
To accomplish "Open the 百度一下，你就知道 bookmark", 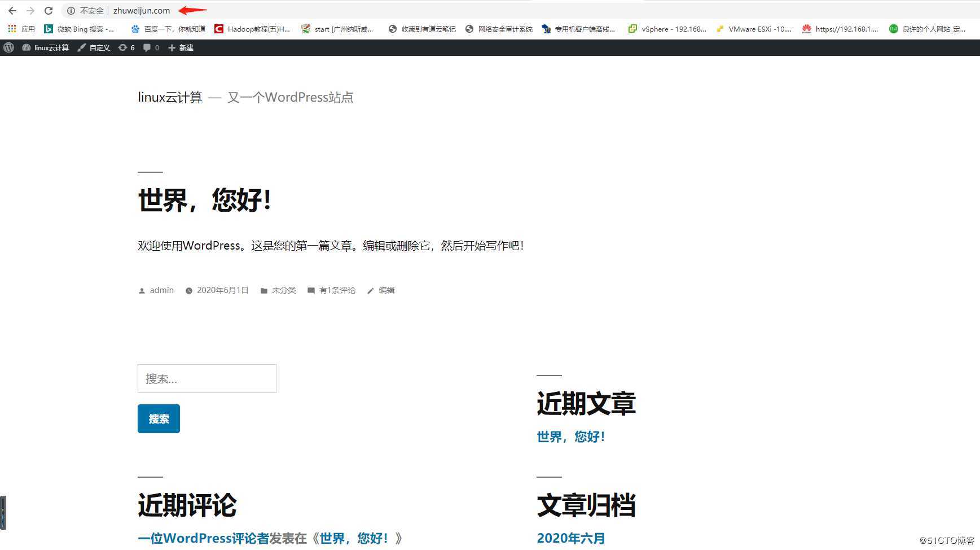I will coord(168,29).
